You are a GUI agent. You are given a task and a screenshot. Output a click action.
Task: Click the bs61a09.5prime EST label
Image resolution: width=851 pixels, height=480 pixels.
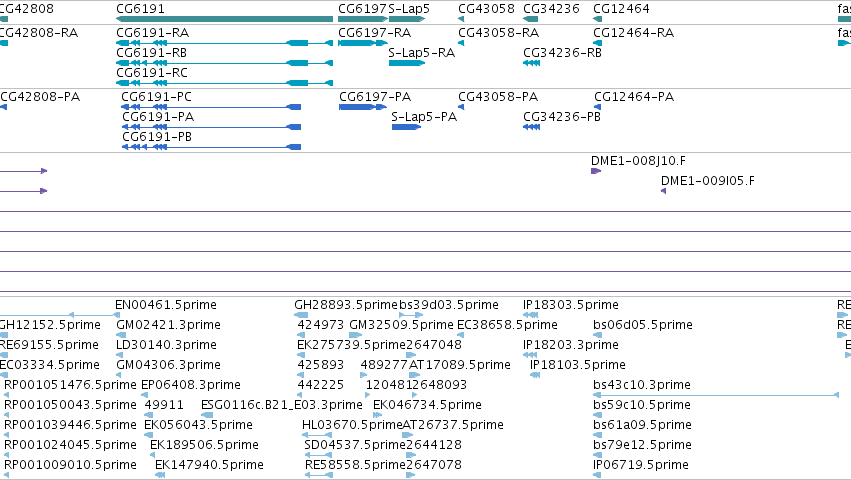[642, 425]
